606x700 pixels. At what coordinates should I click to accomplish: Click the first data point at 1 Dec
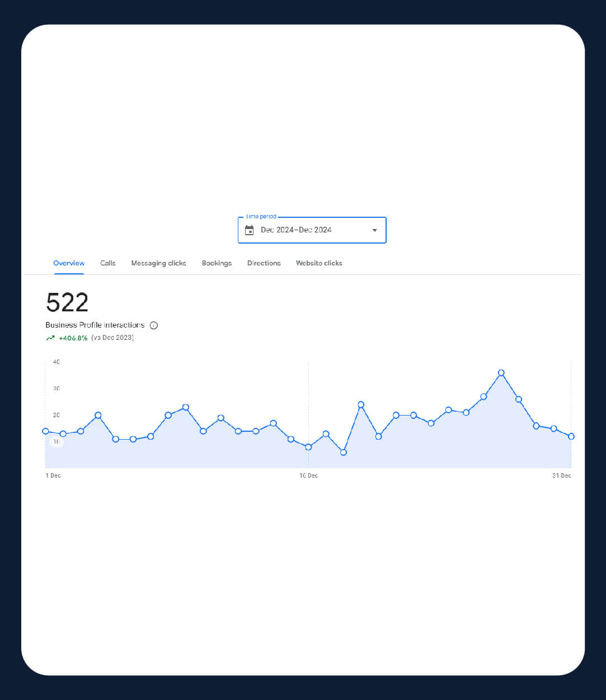[45, 431]
